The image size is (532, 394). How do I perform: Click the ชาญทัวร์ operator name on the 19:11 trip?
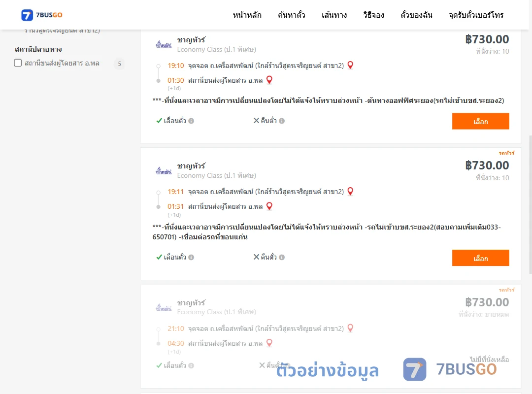point(191,166)
